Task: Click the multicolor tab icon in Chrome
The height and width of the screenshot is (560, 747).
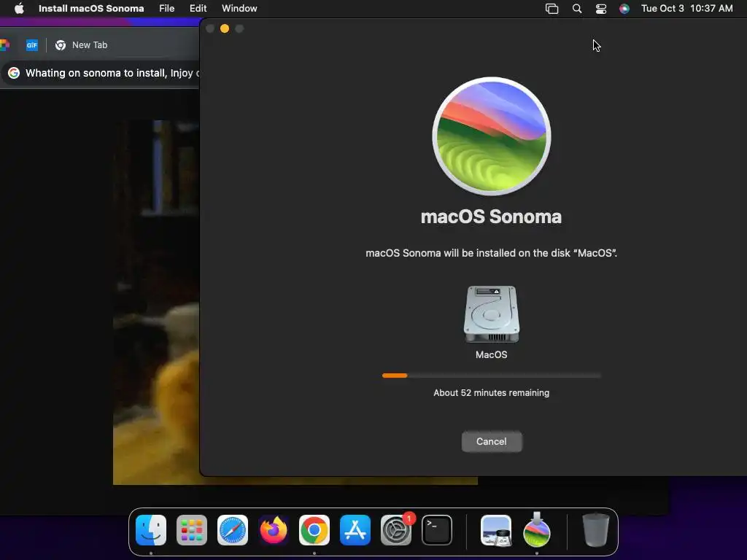Action: coord(4,44)
